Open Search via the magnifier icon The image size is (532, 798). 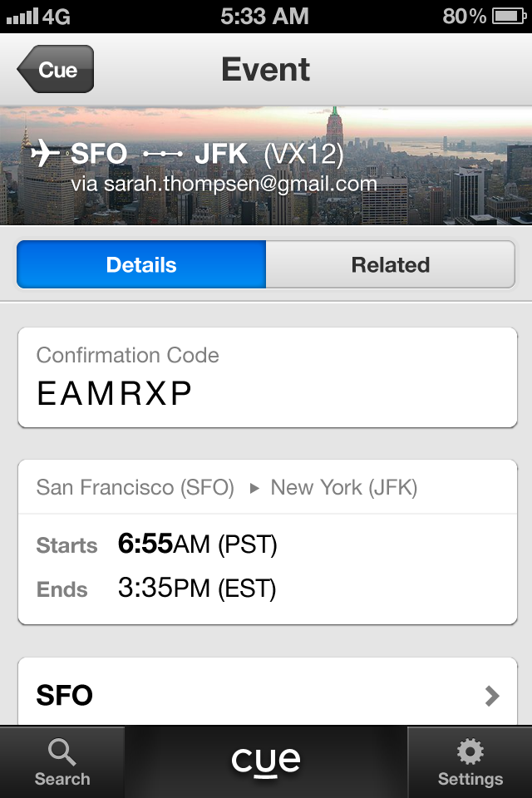point(62,752)
